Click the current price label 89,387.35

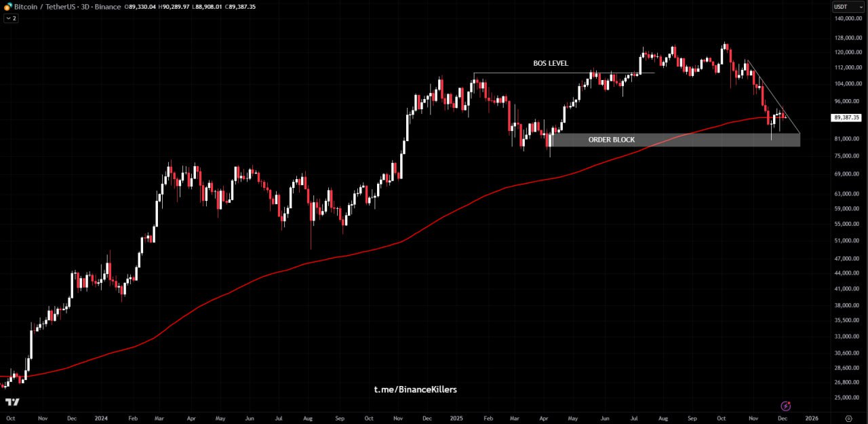[846, 117]
